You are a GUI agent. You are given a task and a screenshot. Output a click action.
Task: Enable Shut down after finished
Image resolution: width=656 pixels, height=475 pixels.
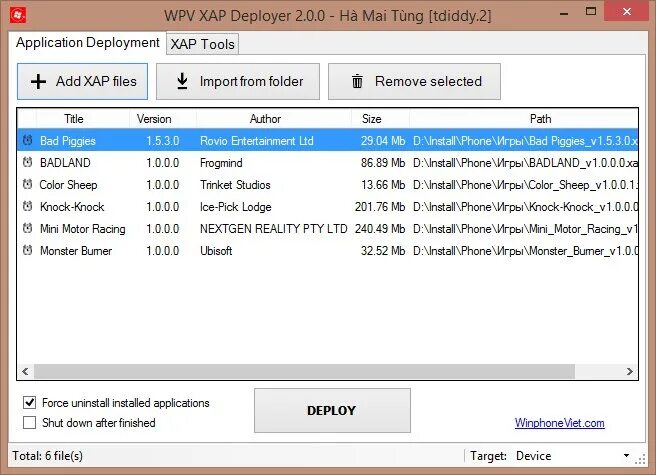coord(29,423)
